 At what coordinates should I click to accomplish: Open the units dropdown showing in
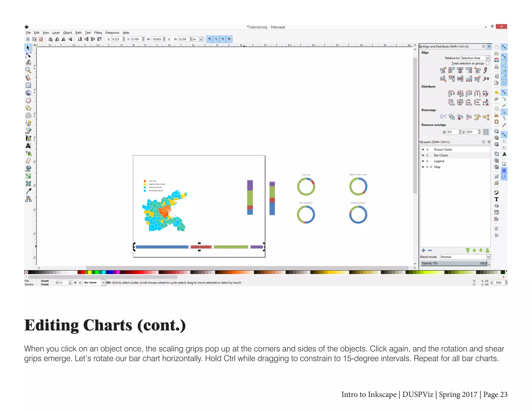tap(198, 39)
